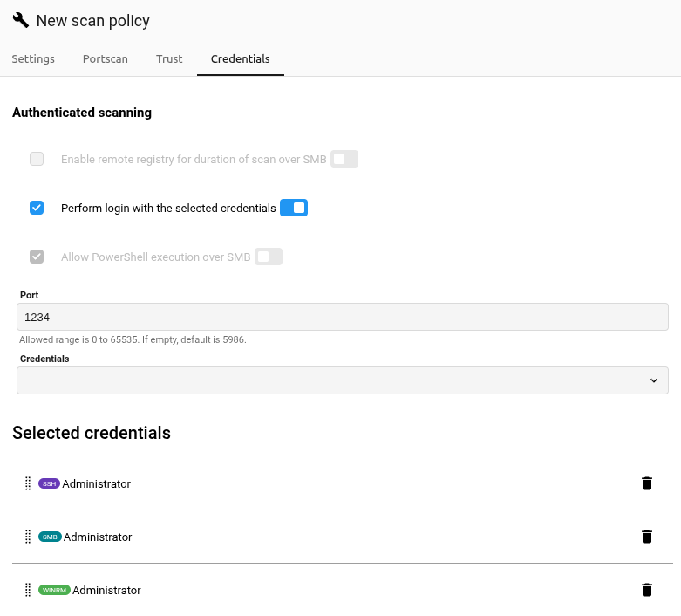Click drag handle of WINRM Administrator row
The height and width of the screenshot is (616, 681).
point(28,590)
